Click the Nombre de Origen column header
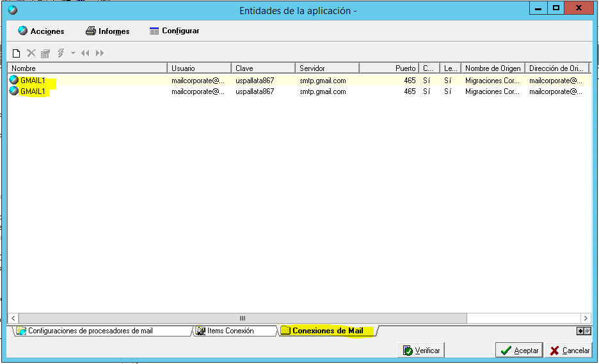This screenshot has width=599, height=364. click(493, 68)
